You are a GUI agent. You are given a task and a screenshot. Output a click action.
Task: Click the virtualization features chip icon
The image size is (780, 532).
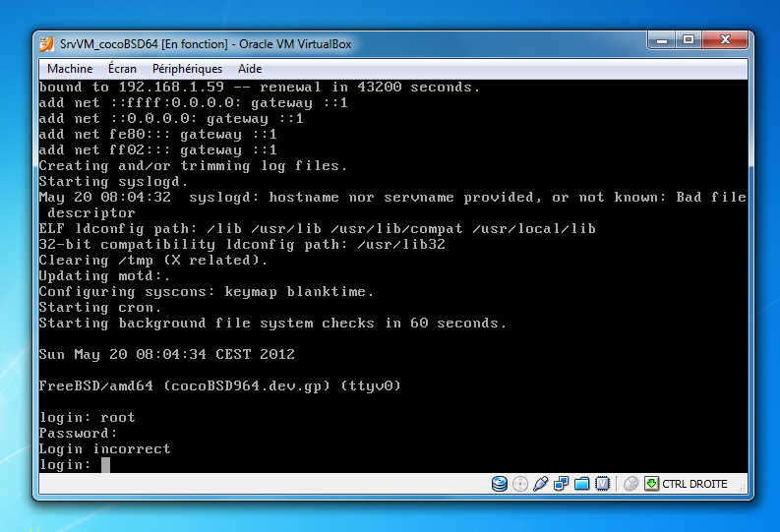click(602, 484)
